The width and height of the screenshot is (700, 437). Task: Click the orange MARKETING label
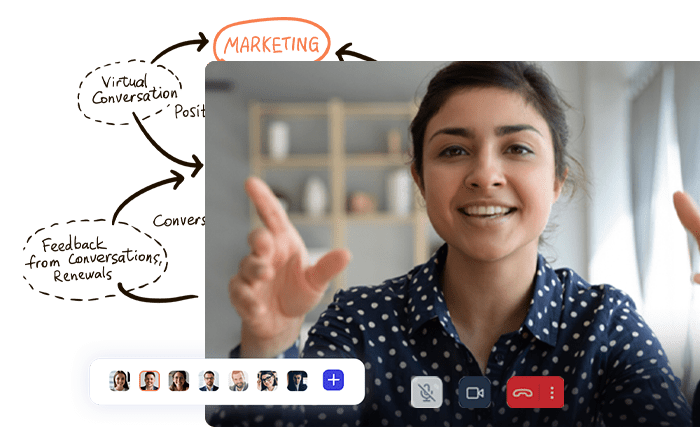(x=271, y=44)
